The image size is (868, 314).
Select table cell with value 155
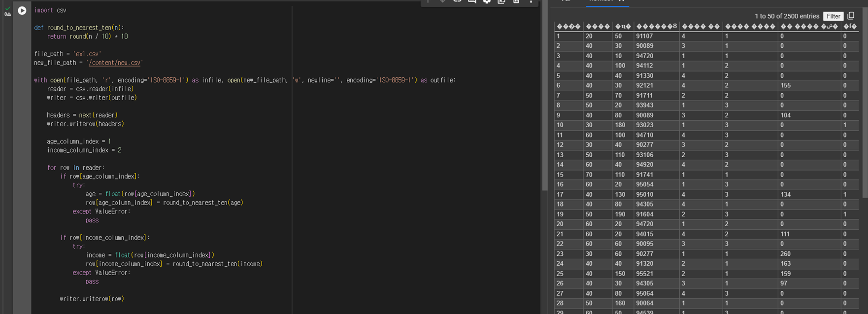tap(809, 85)
